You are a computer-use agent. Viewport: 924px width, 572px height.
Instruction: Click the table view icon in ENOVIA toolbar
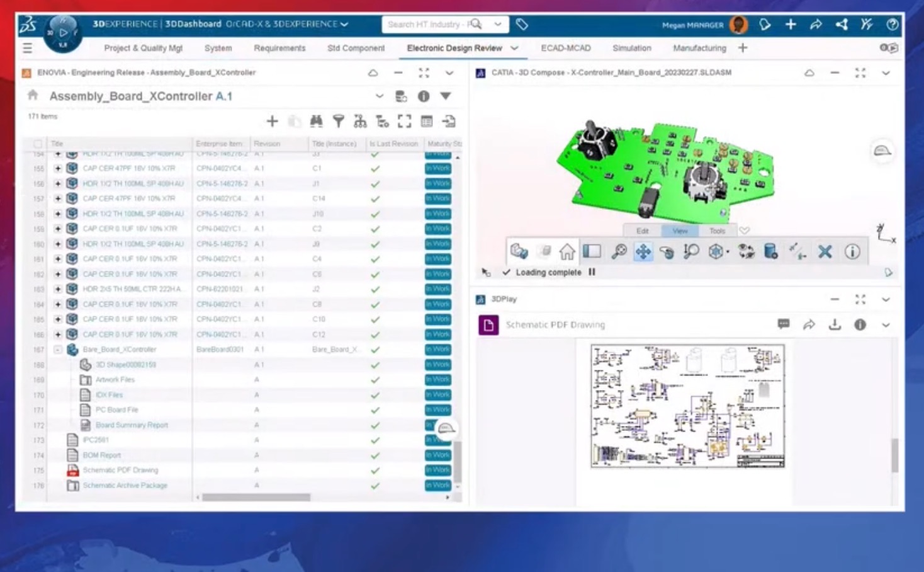[427, 121]
